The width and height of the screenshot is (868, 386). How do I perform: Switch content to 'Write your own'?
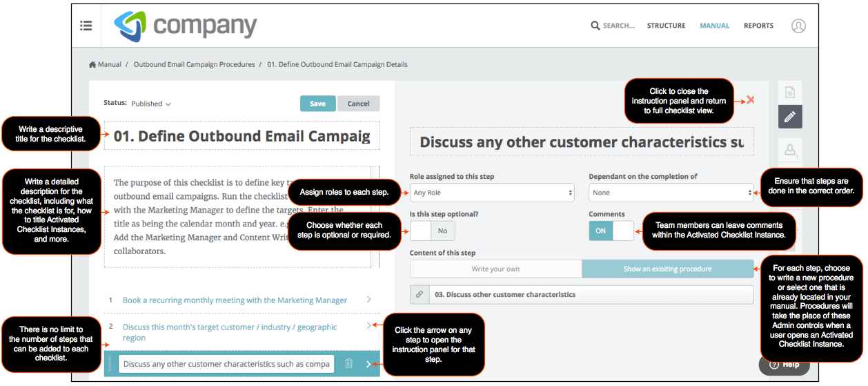coord(495,269)
